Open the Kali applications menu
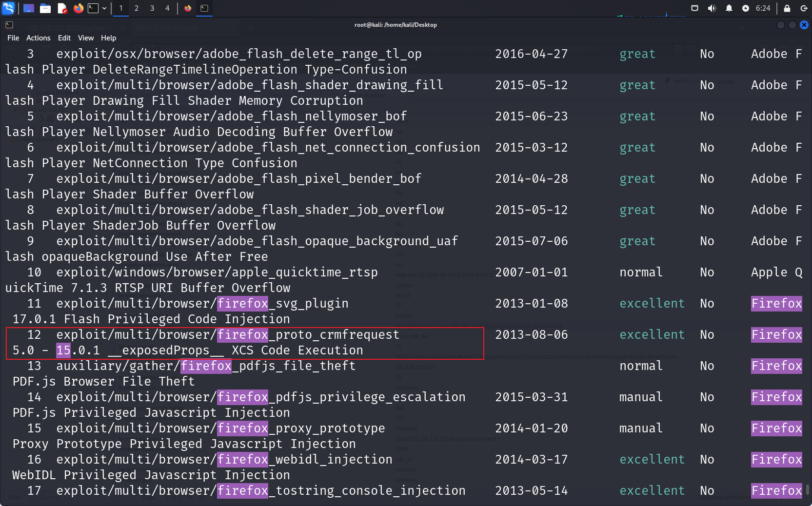The width and height of the screenshot is (812, 506). [9, 8]
